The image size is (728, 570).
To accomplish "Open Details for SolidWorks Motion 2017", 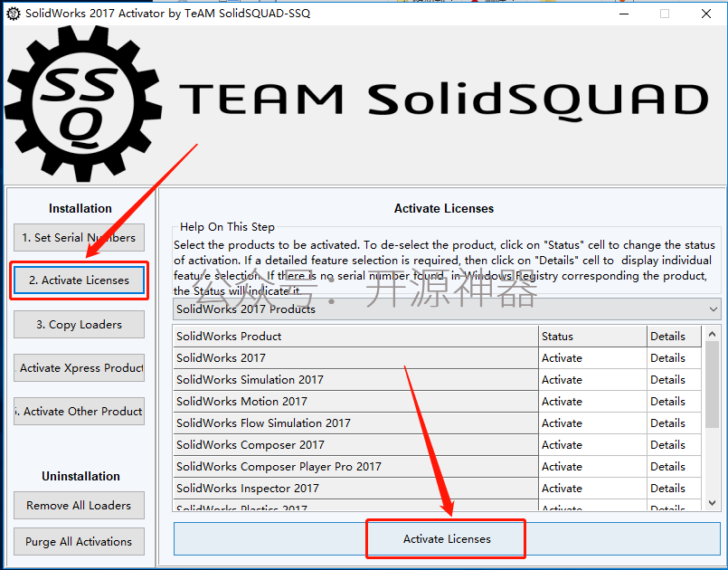I will pyautogui.click(x=674, y=402).
